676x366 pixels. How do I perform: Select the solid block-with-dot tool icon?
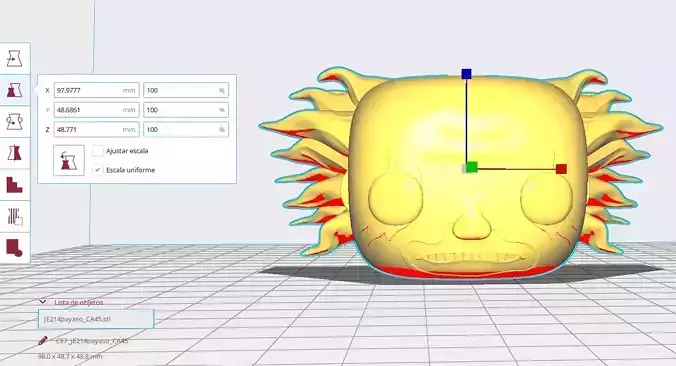(14, 248)
